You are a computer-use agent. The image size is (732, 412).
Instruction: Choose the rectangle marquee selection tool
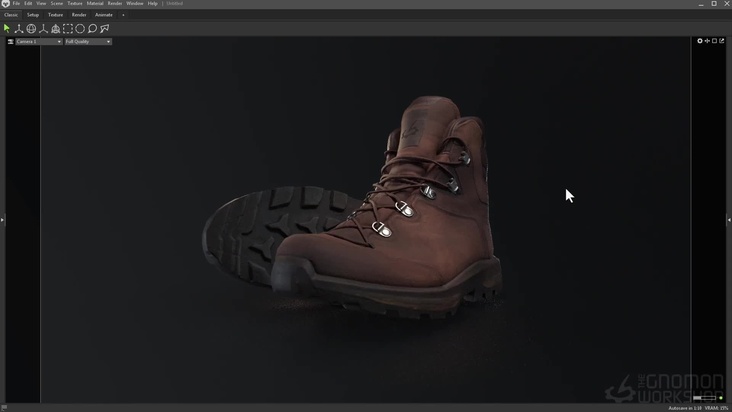click(x=68, y=29)
